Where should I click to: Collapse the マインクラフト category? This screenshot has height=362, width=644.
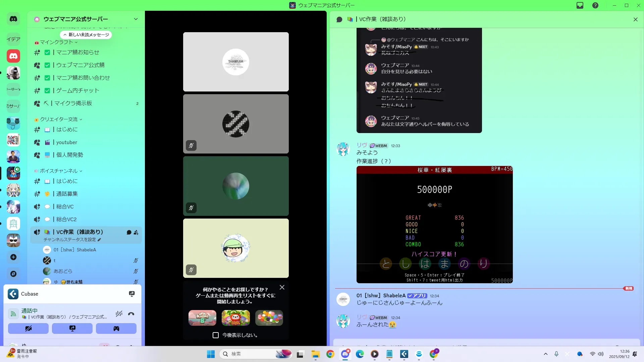(56, 42)
